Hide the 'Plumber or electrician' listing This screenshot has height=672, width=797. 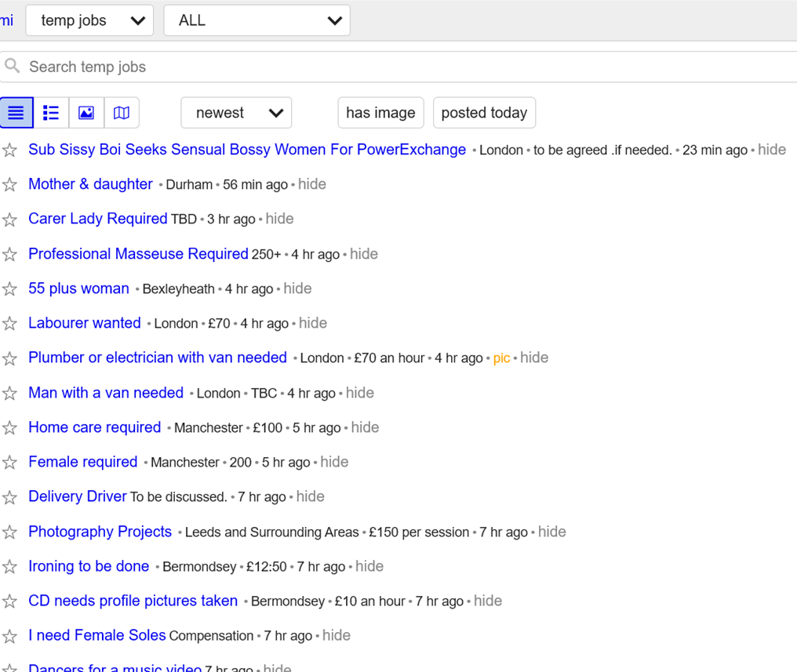click(534, 358)
